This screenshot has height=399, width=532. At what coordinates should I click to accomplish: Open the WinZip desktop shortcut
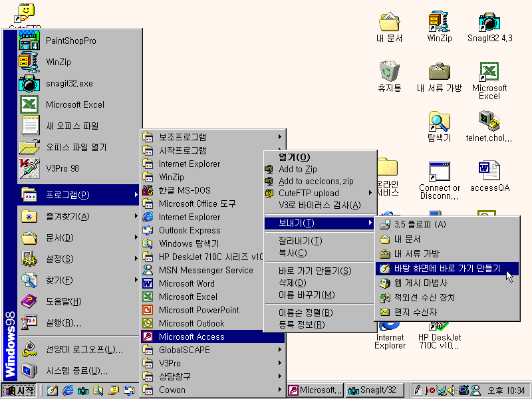[440, 27]
